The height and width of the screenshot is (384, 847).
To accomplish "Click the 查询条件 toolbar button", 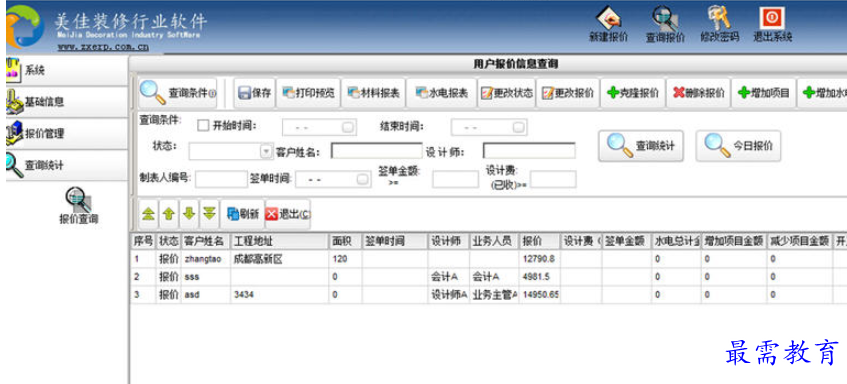I will 178,93.
